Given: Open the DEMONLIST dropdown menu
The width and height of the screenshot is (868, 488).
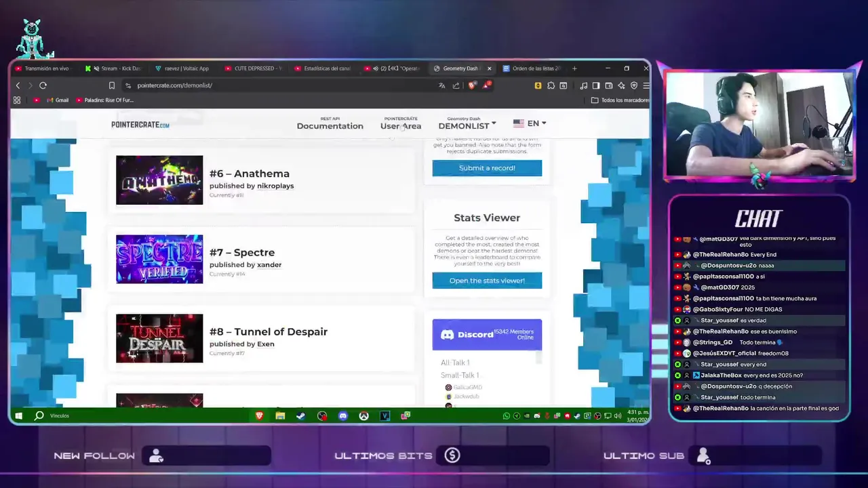Looking at the screenshot, I should pos(467,123).
